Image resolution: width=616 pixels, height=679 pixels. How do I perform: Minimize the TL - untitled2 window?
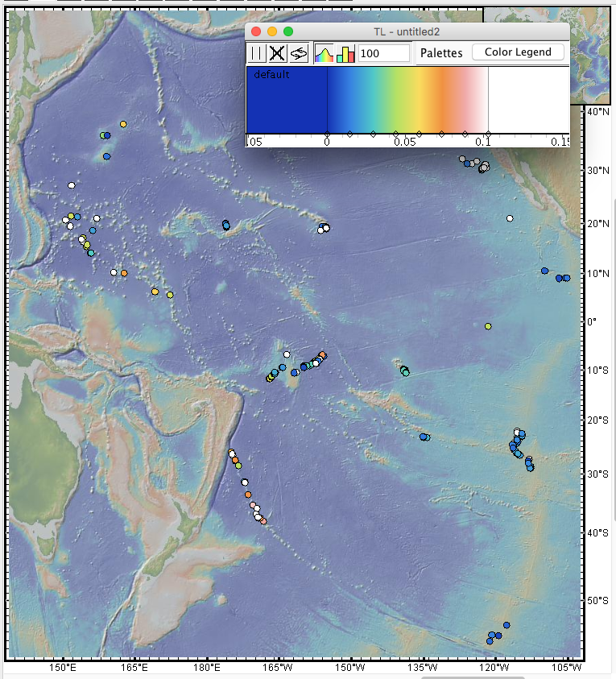(272, 31)
